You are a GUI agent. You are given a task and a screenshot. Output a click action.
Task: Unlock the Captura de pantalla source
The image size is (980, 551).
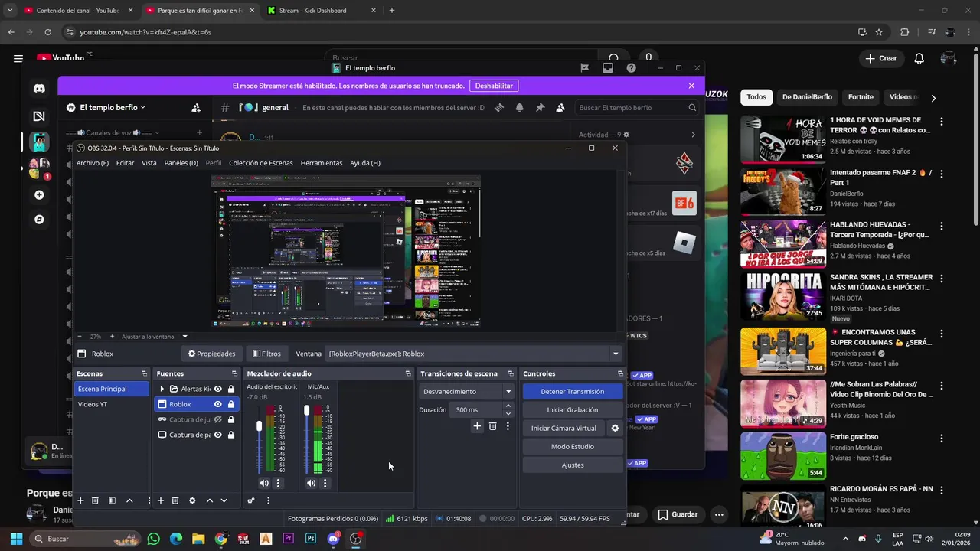(230, 435)
